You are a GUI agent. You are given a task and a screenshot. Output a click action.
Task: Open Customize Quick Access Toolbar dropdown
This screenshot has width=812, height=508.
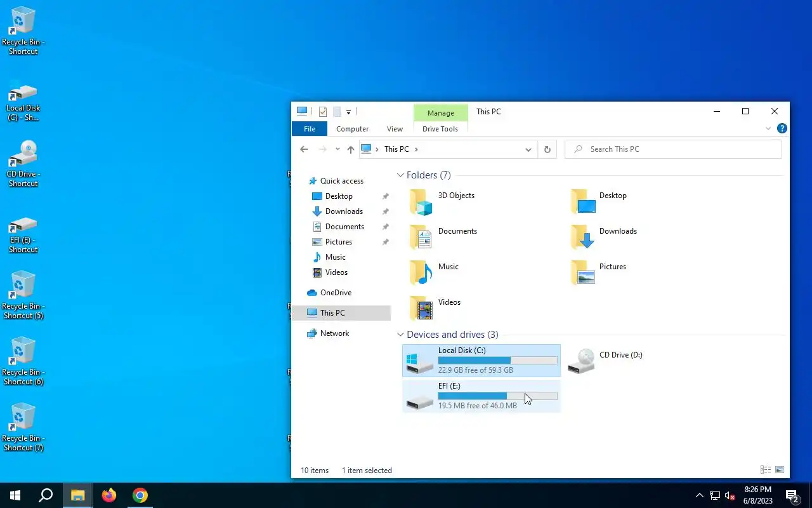[x=348, y=112]
